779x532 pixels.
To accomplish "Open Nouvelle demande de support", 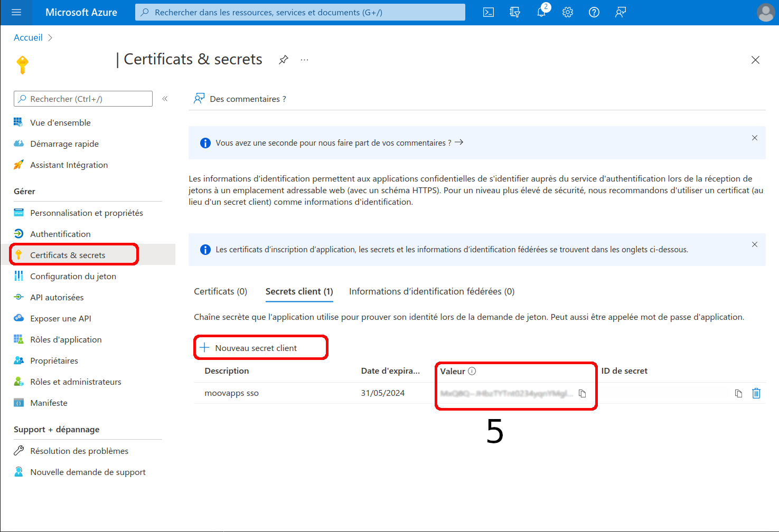I will (88, 472).
